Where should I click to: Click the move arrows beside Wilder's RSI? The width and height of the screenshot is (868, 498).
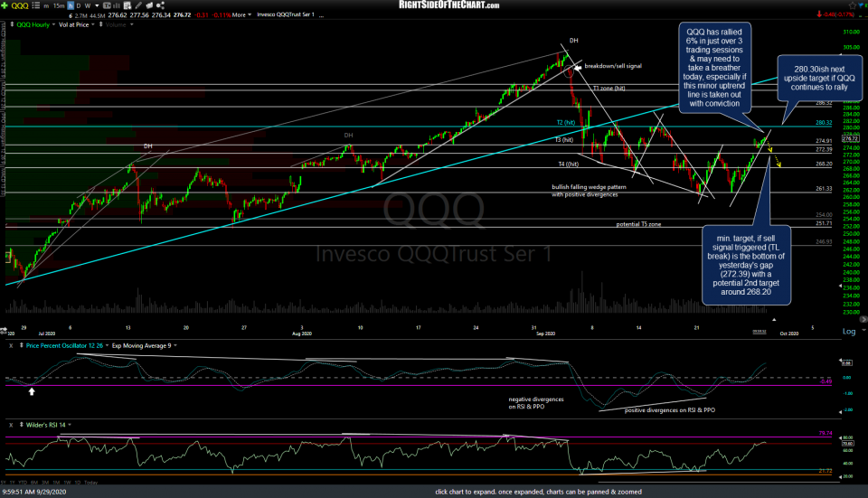(x=22, y=425)
